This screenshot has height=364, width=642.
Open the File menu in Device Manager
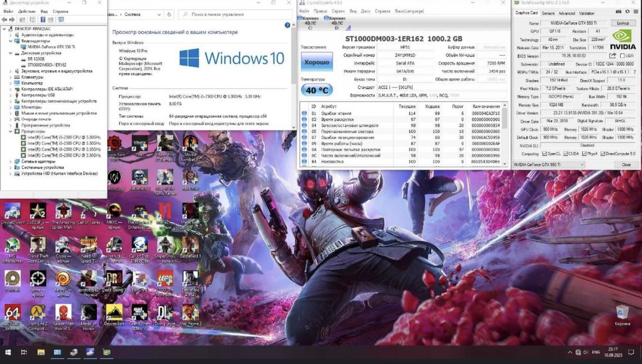[x=8, y=12]
